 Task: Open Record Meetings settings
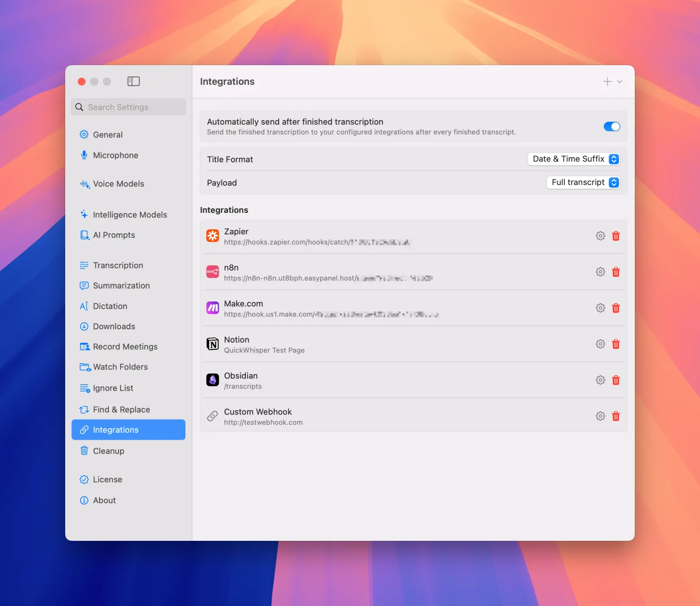[x=129, y=347]
